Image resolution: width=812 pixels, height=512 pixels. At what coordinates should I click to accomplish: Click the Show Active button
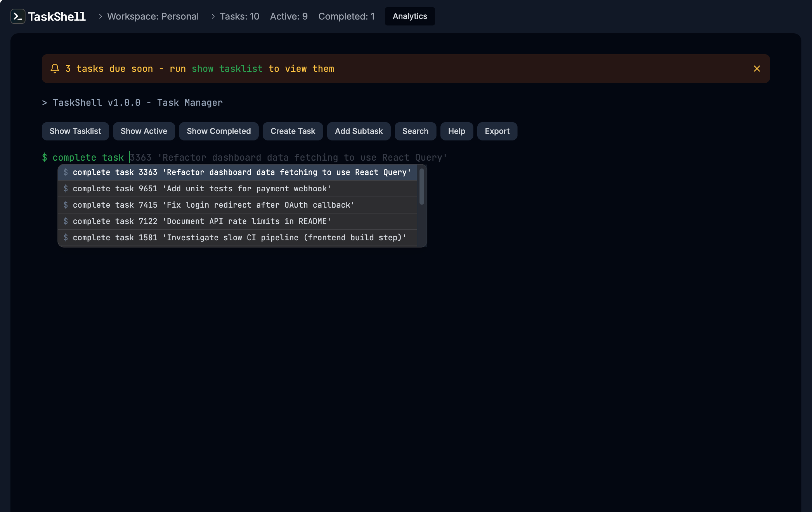tap(144, 131)
